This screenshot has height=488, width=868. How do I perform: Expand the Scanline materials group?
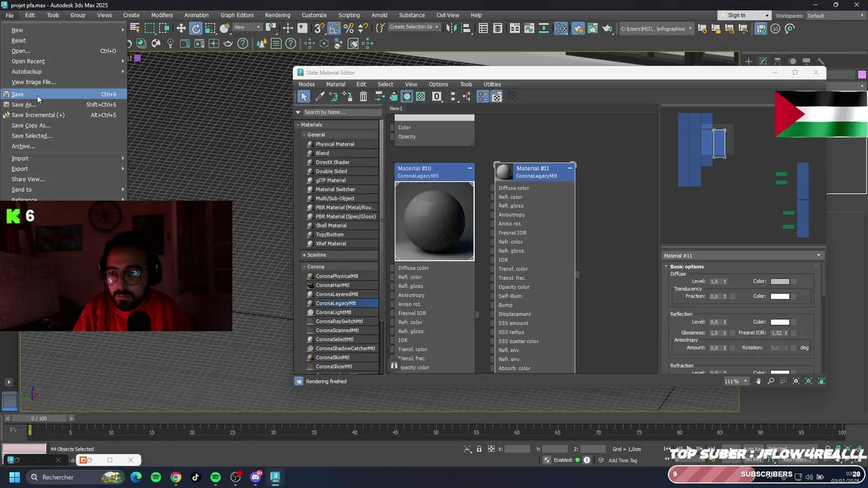(316, 255)
